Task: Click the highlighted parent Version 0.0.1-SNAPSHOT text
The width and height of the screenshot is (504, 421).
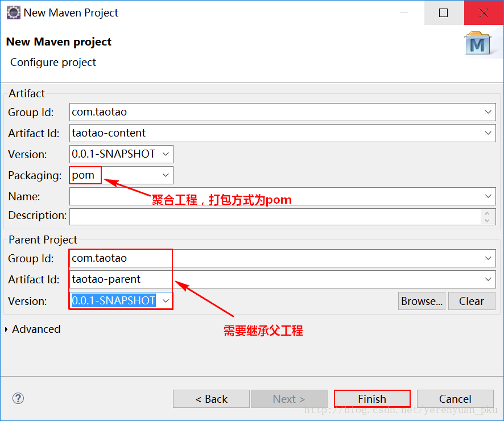Action: [x=113, y=301]
